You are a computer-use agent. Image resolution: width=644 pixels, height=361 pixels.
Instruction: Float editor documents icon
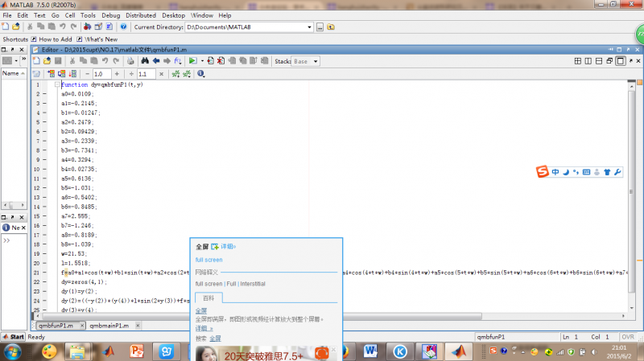[609, 61]
